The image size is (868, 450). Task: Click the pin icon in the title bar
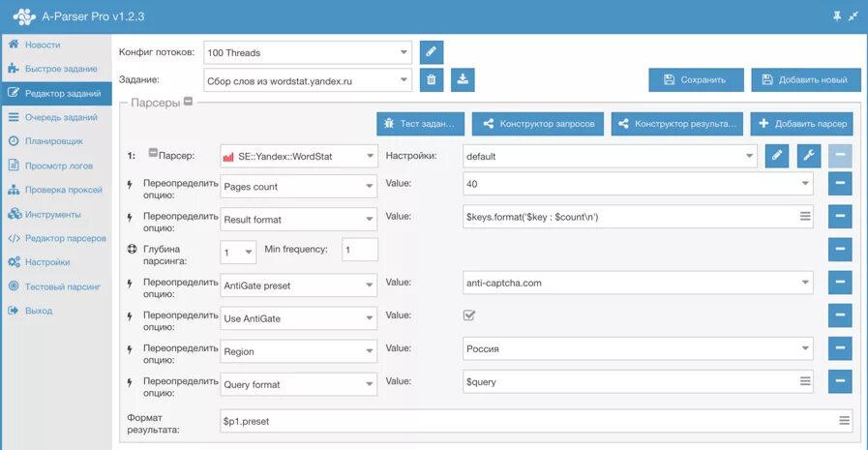coord(836,16)
